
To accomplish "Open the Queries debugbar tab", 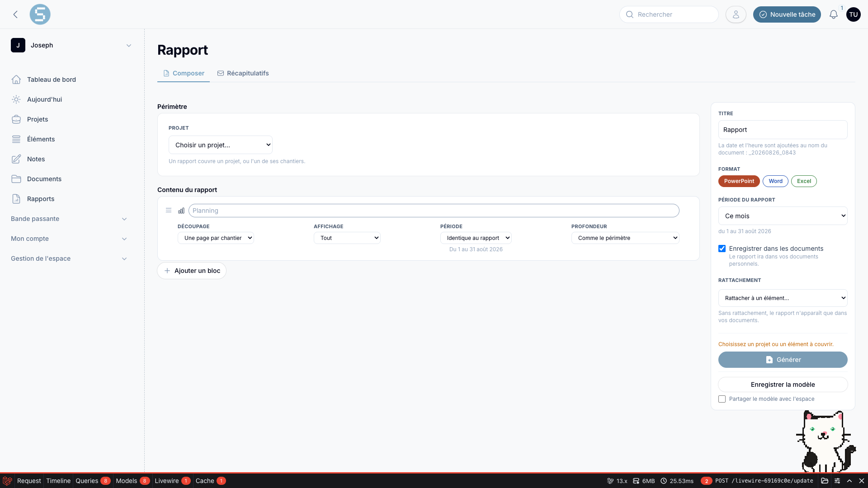I will pos(93,481).
